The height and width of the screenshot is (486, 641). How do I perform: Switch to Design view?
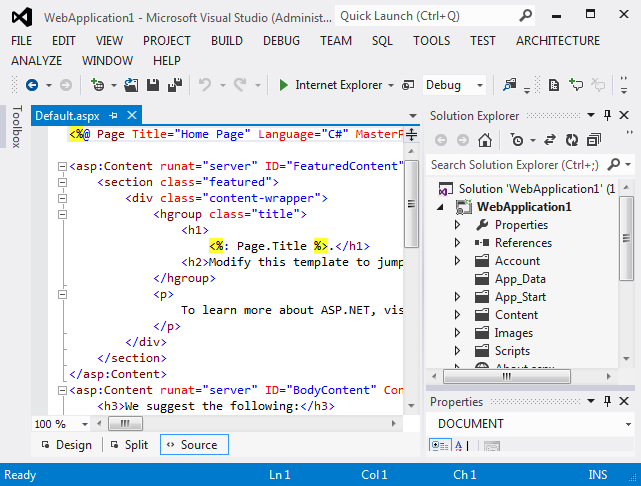pyautogui.click(x=65, y=445)
